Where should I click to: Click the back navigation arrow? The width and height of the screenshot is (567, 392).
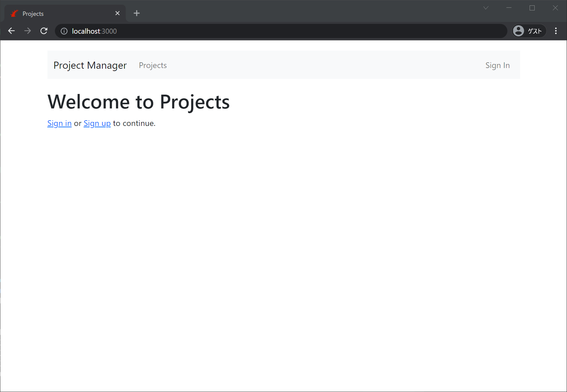[x=11, y=31]
